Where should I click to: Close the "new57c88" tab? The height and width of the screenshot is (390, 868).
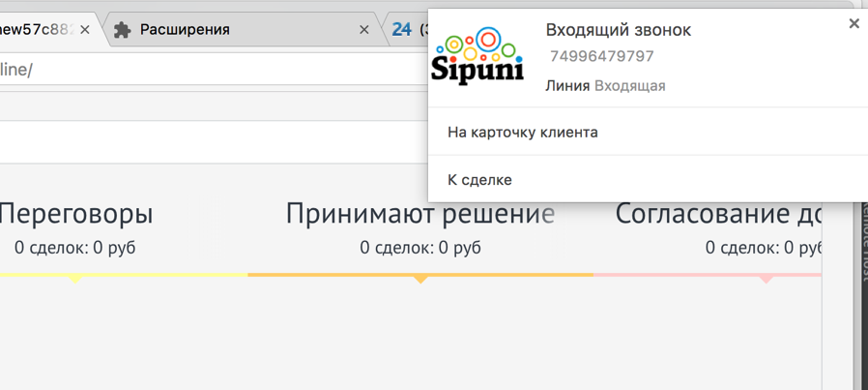pyautogui.click(x=85, y=30)
